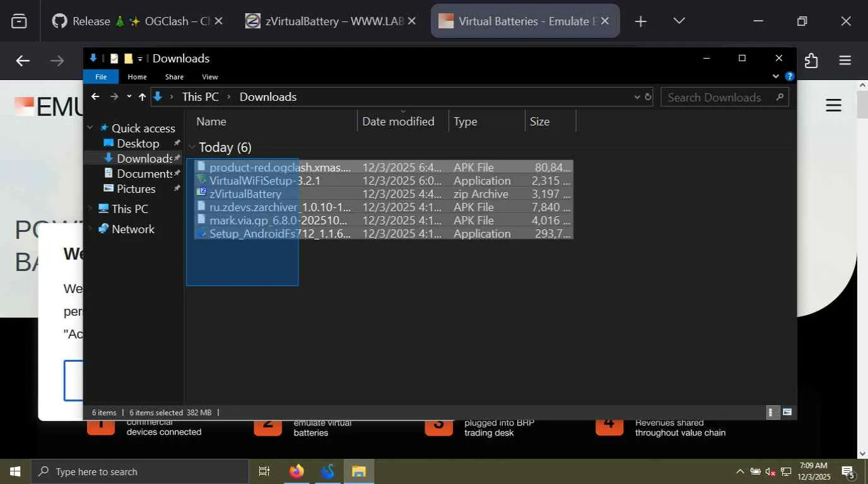Image resolution: width=868 pixels, height=484 pixels.
Task: Open Documents in Quick access
Action: click(x=144, y=173)
